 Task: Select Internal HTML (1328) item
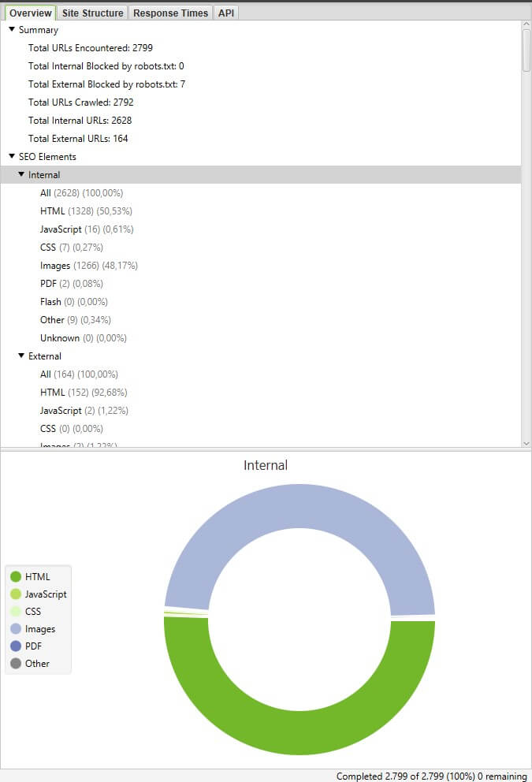pyautogui.click(x=86, y=211)
